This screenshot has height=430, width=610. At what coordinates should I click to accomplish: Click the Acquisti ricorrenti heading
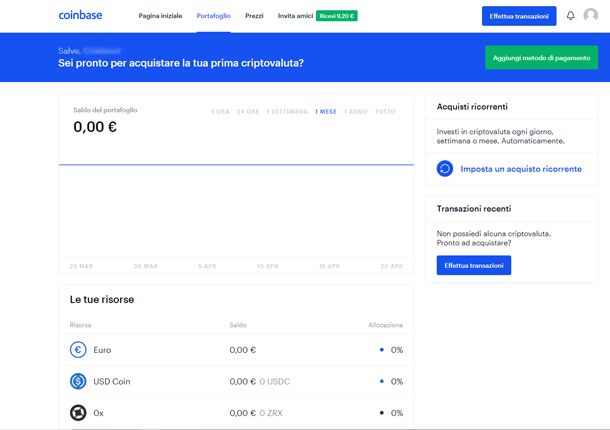tap(472, 107)
